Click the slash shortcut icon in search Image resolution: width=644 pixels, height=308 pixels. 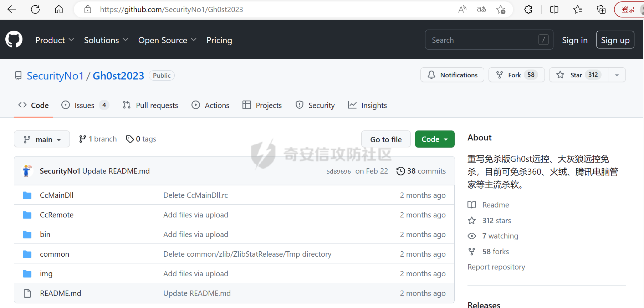coord(543,40)
